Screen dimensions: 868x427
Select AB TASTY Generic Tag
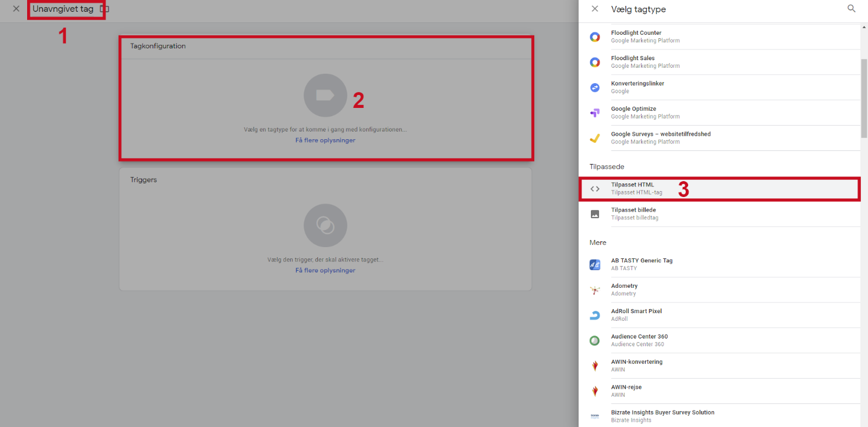click(x=642, y=264)
